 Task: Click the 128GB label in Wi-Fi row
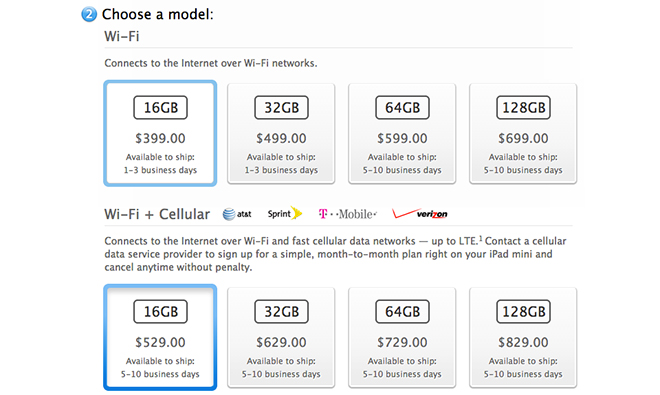[x=523, y=108]
